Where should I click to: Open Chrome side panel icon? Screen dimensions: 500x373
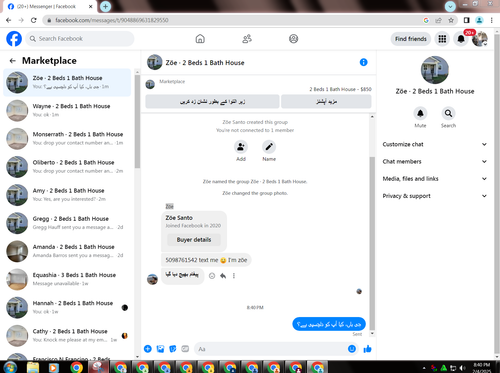tap(467, 20)
